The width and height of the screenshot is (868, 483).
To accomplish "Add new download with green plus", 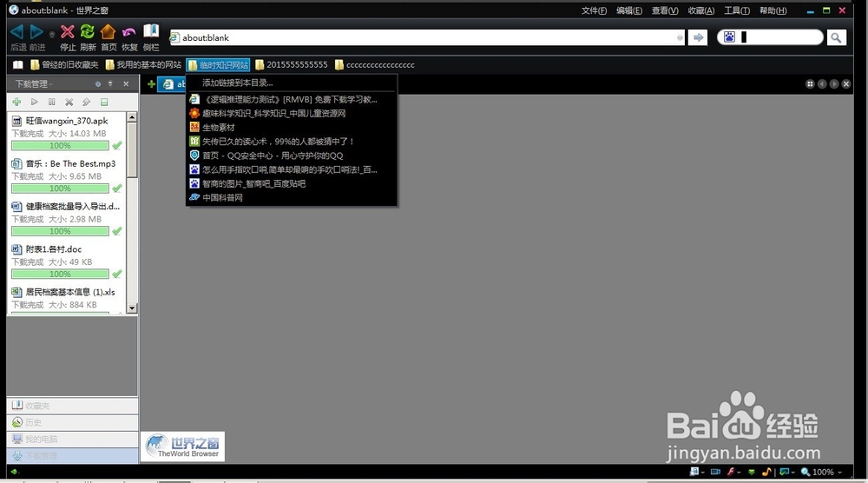I will click(x=16, y=102).
